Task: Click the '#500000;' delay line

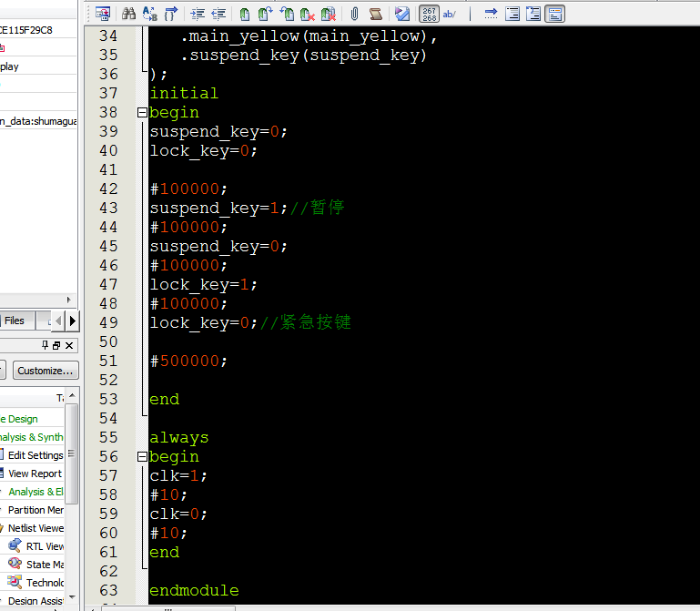Action: [188, 361]
